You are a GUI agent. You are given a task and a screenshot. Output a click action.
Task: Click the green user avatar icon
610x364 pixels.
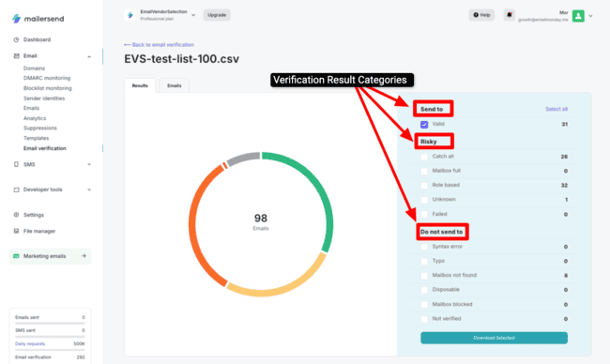pos(578,16)
